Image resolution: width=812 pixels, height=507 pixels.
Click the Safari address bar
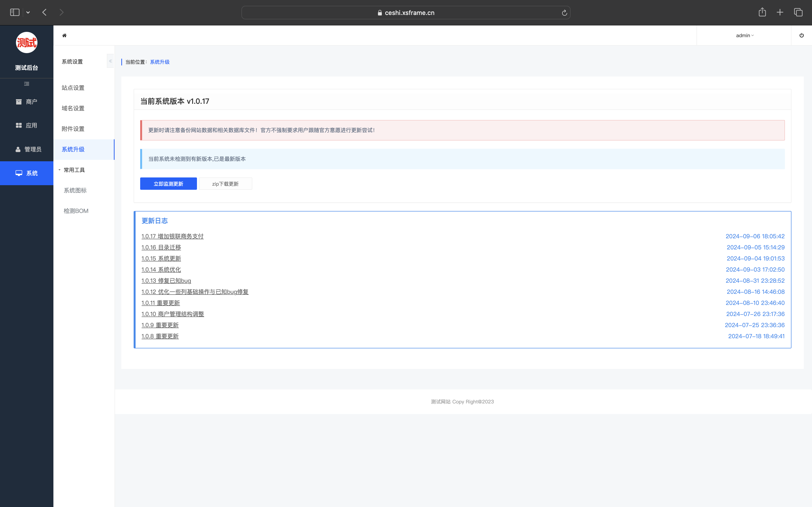[406, 13]
